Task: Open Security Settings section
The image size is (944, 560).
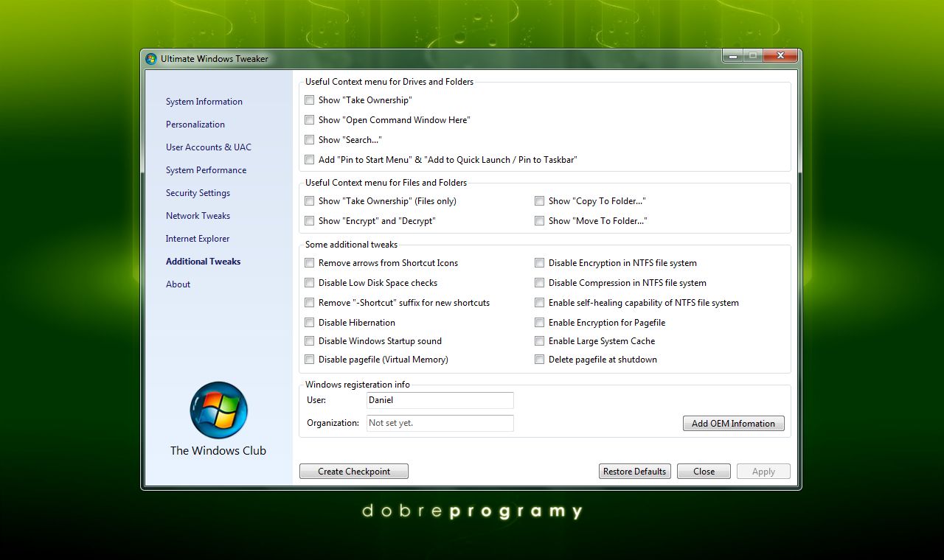Action: coord(198,193)
